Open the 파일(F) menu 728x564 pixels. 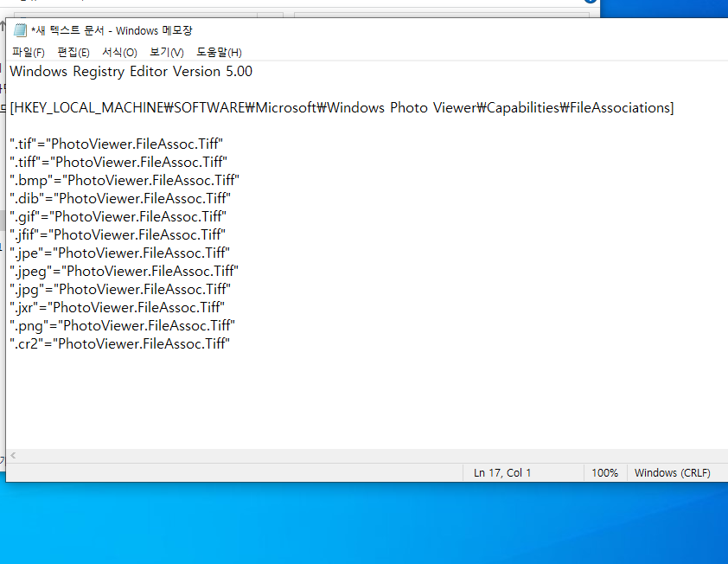coord(29,53)
